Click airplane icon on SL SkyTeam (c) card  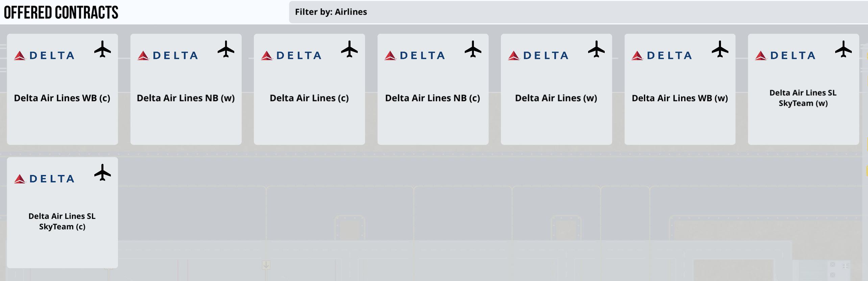[102, 172]
